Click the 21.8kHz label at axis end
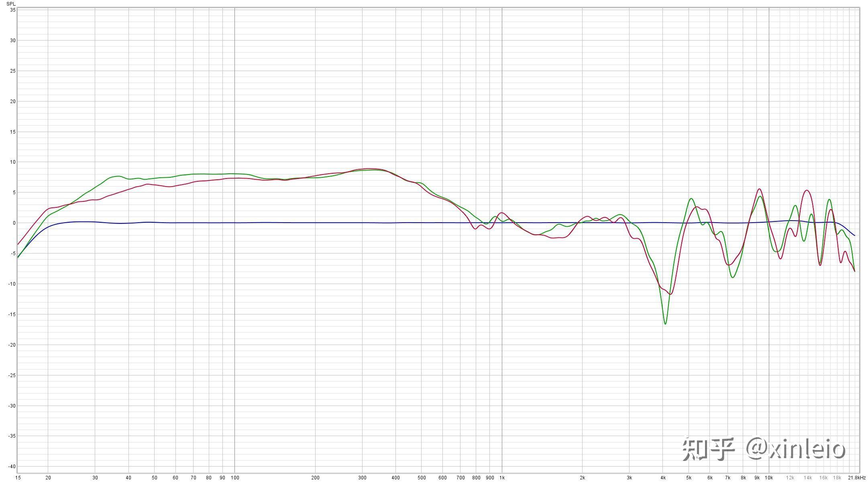868x483 pixels. (x=857, y=478)
